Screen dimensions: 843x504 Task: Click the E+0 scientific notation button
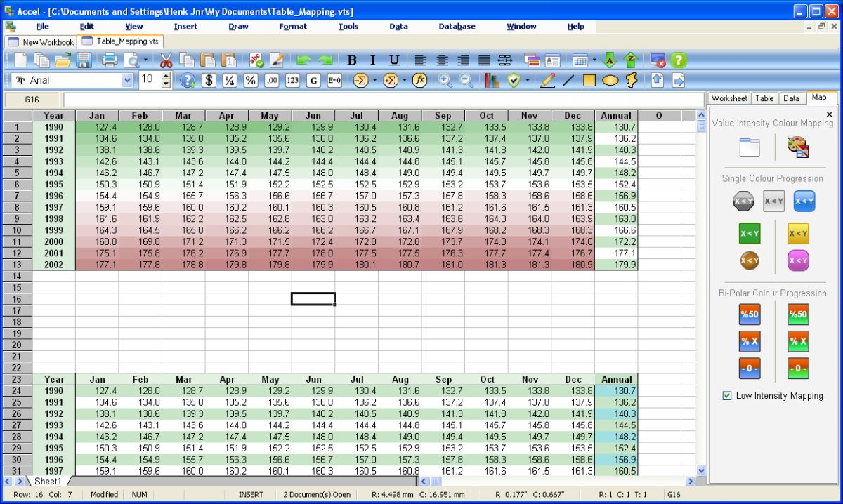[x=334, y=80]
